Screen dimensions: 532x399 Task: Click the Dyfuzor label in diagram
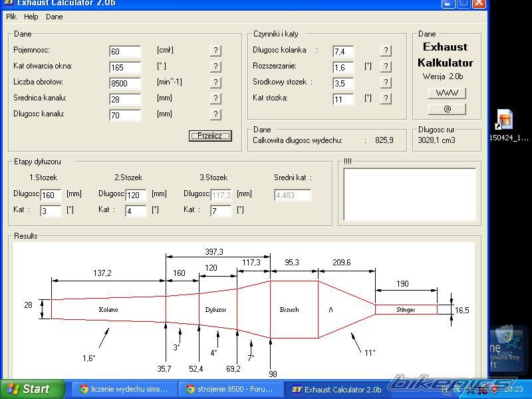pos(215,309)
